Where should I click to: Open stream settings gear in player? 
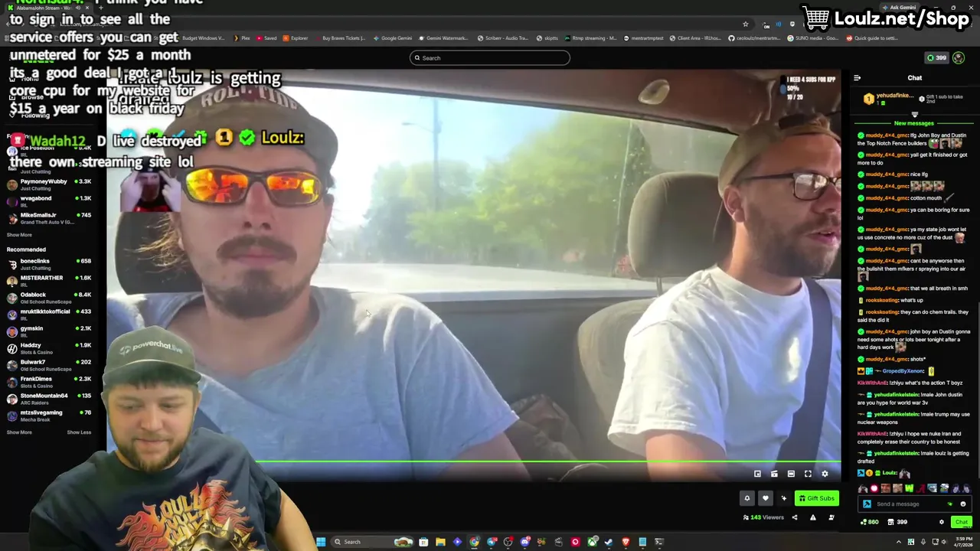coord(825,474)
